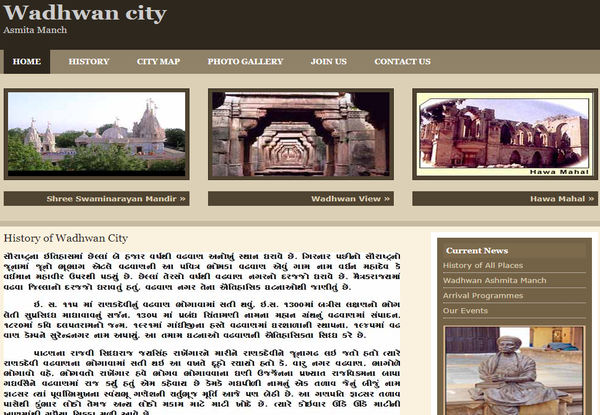Click Shree Swaminarayan Mandir » button
The image size is (600, 415).
pyautogui.click(x=96, y=199)
